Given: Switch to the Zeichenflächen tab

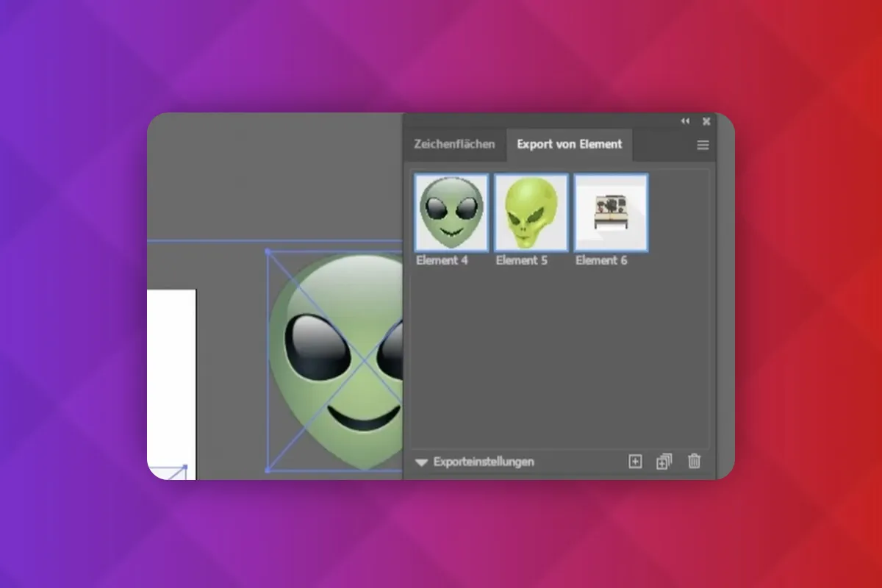Looking at the screenshot, I should click(x=454, y=144).
